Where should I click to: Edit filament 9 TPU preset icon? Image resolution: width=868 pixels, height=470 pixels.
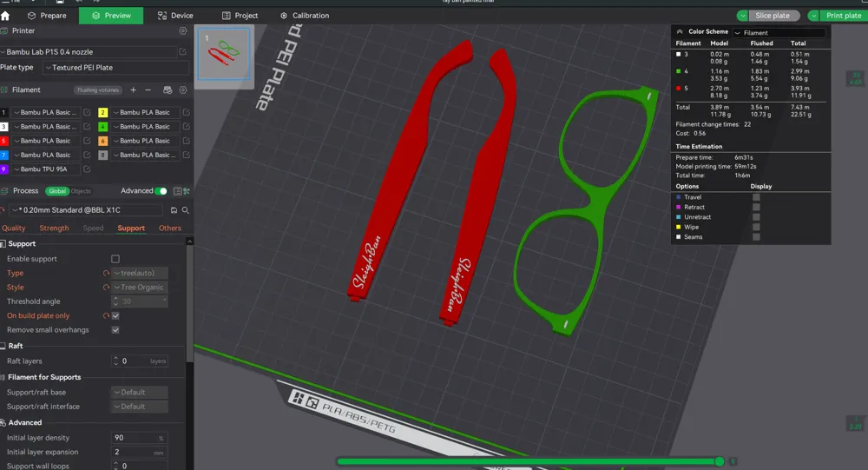pos(87,169)
